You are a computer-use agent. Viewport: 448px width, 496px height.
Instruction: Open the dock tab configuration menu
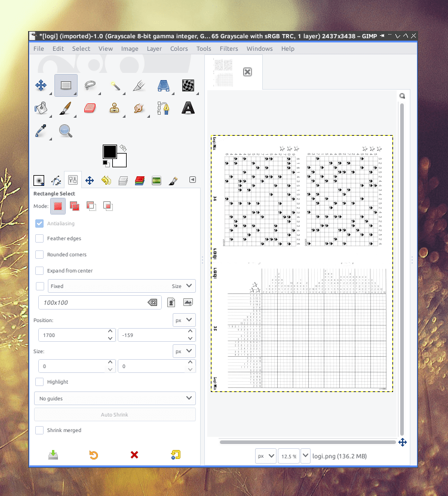(x=192, y=180)
